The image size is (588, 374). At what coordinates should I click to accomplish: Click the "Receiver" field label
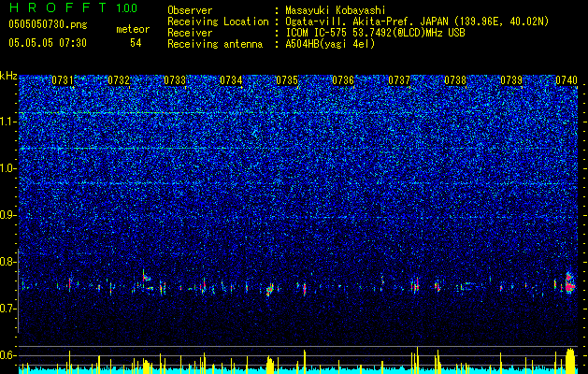coord(190,33)
